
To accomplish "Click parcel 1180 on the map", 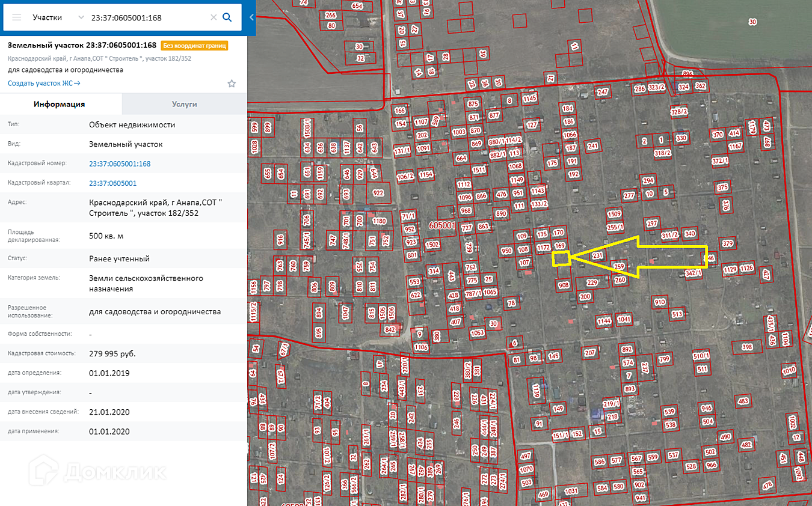I will (379, 221).
